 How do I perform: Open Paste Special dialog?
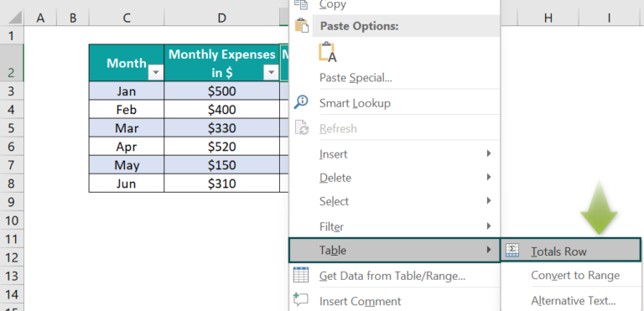[x=394, y=78]
